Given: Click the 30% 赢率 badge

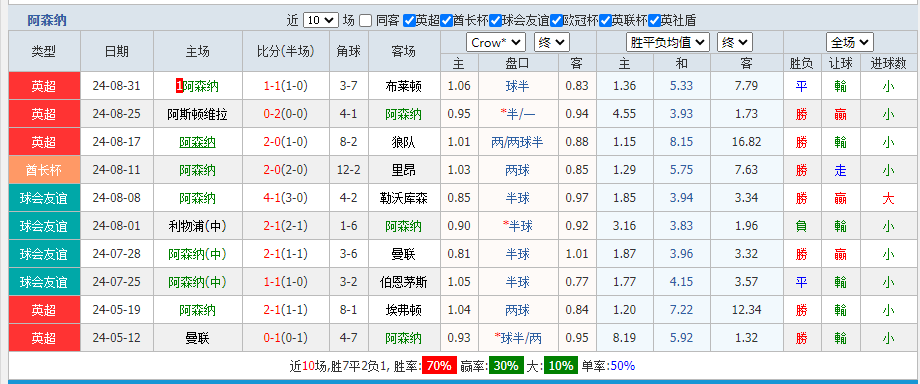Looking at the screenshot, I should [506, 366].
